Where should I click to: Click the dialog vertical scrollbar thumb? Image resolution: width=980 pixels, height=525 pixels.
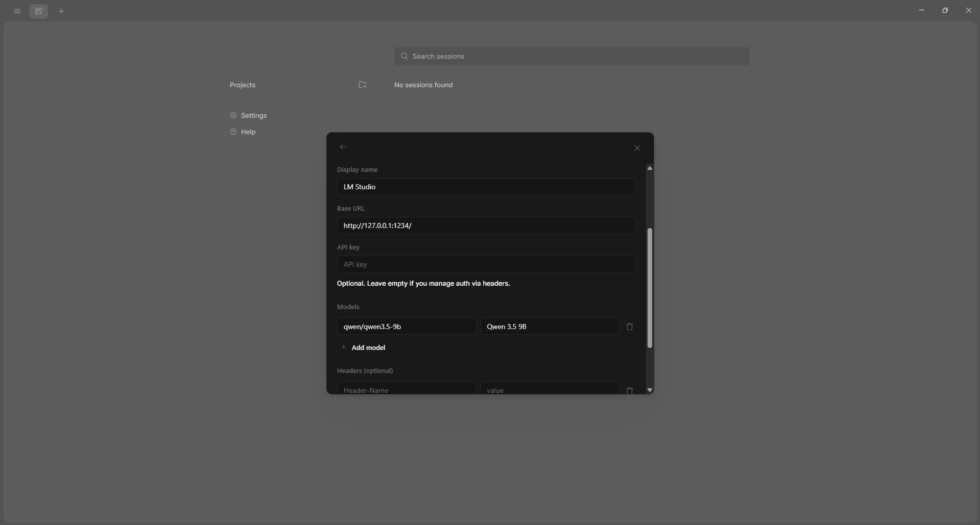point(650,288)
